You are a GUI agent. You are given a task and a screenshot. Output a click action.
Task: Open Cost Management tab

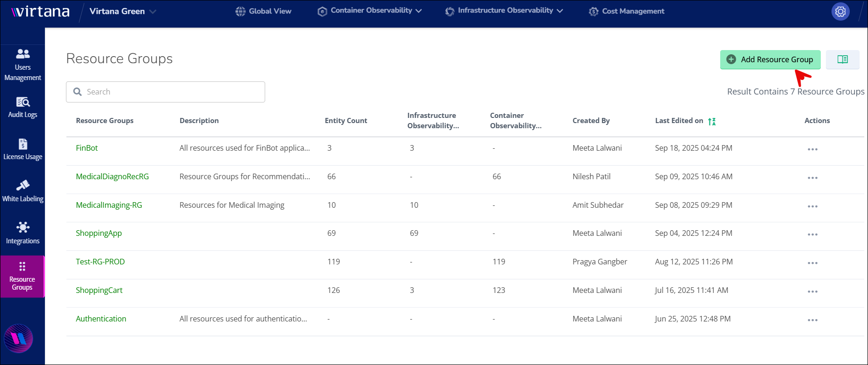click(627, 11)
